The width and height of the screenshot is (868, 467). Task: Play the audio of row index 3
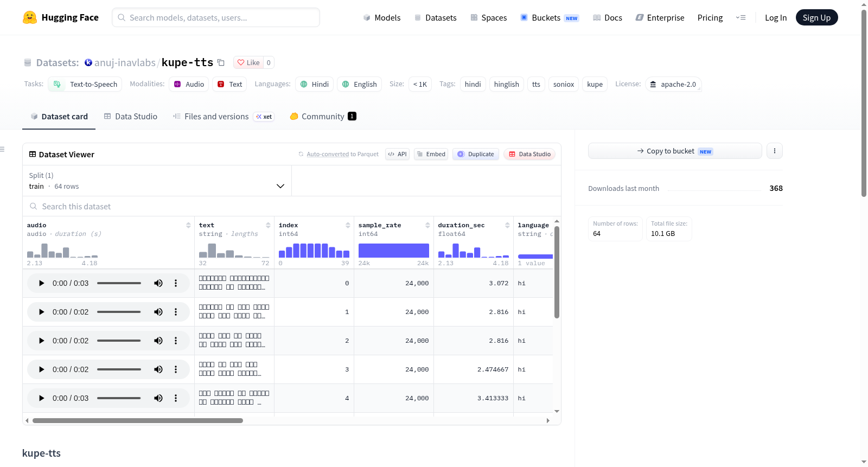42,369
